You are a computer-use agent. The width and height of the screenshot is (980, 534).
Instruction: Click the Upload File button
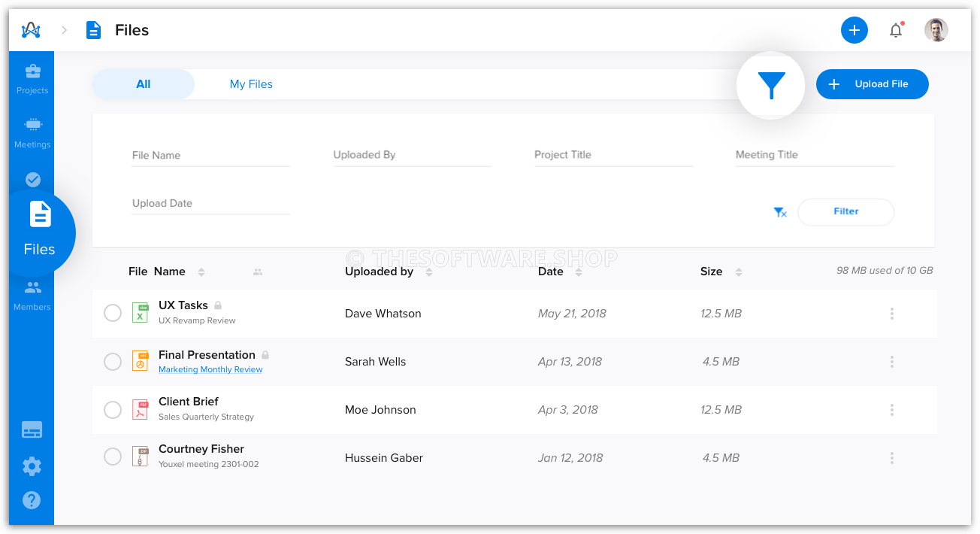coord(872,84)
